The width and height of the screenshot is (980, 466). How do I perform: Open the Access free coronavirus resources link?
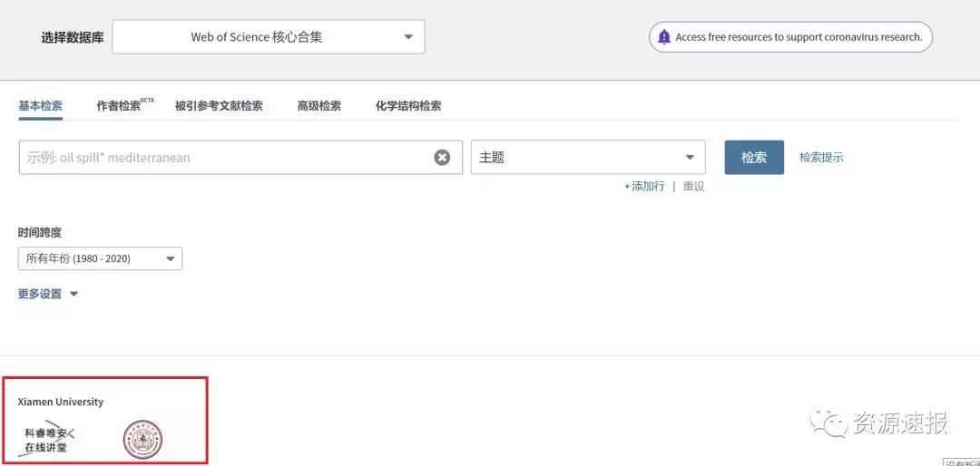pos(799,37)
